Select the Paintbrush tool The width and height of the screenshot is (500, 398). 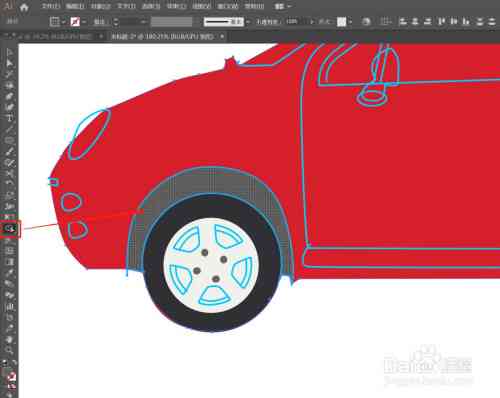pos(9,152)
